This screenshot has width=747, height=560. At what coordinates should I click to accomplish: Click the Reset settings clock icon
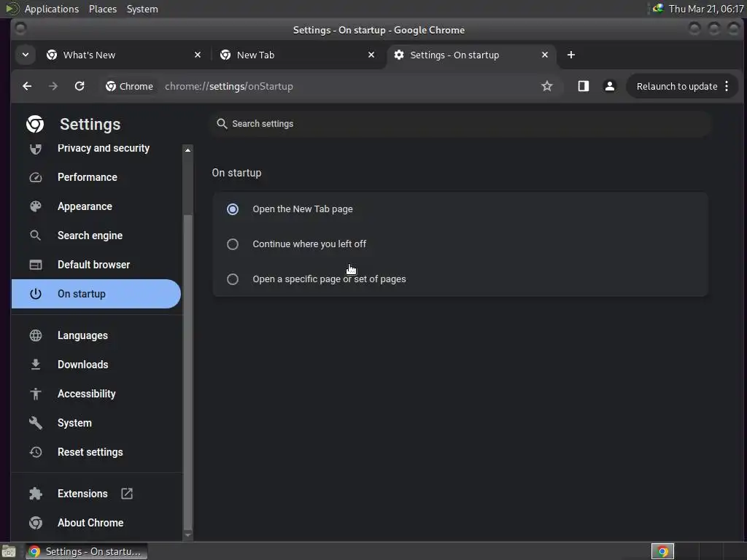click(36, 452)
